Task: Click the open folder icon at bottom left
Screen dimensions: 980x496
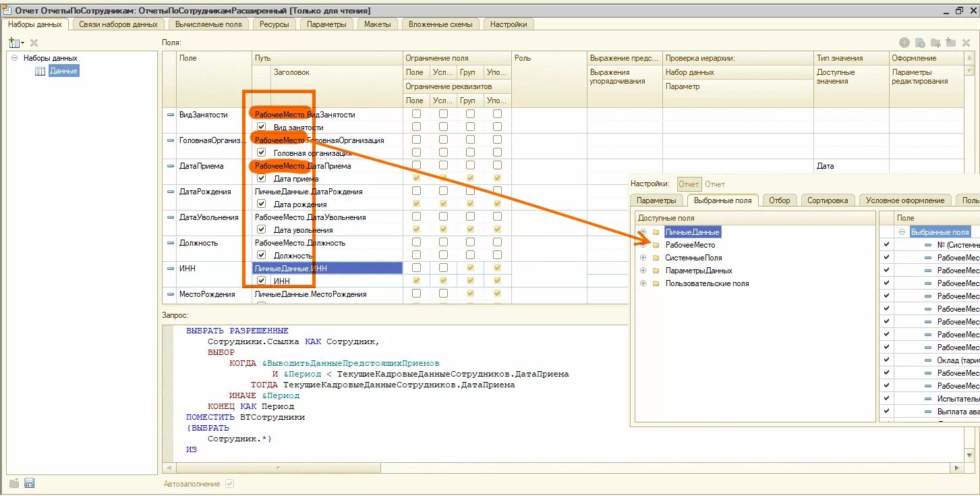Action: pyautogui.click(x=15, y=483)
